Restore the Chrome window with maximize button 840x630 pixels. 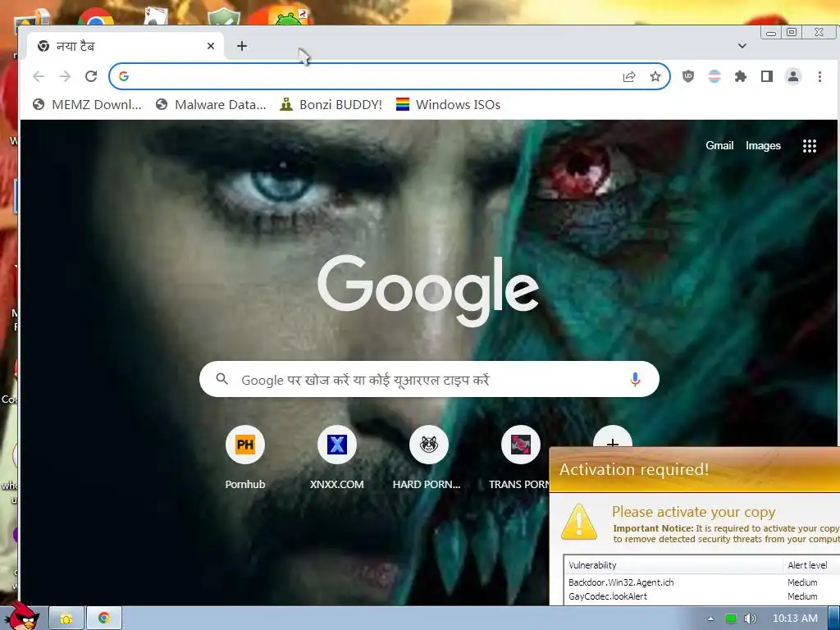(792, 32)
